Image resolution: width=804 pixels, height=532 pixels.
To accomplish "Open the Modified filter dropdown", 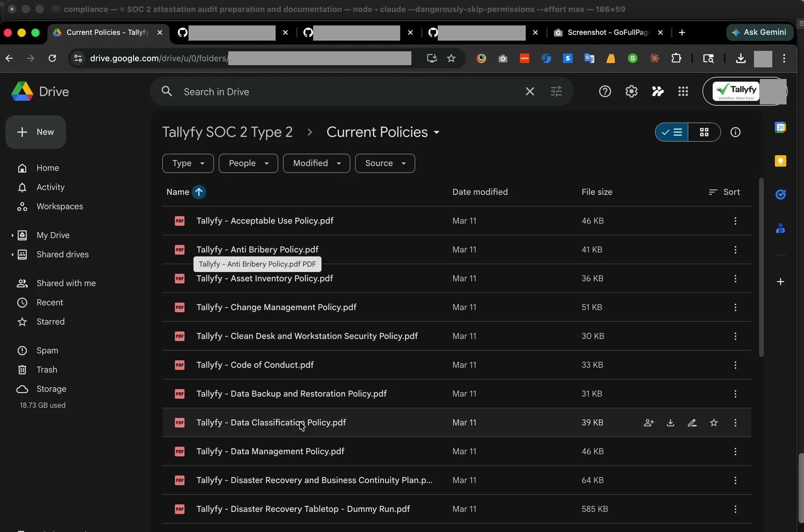I will click(x=317, y=163).
